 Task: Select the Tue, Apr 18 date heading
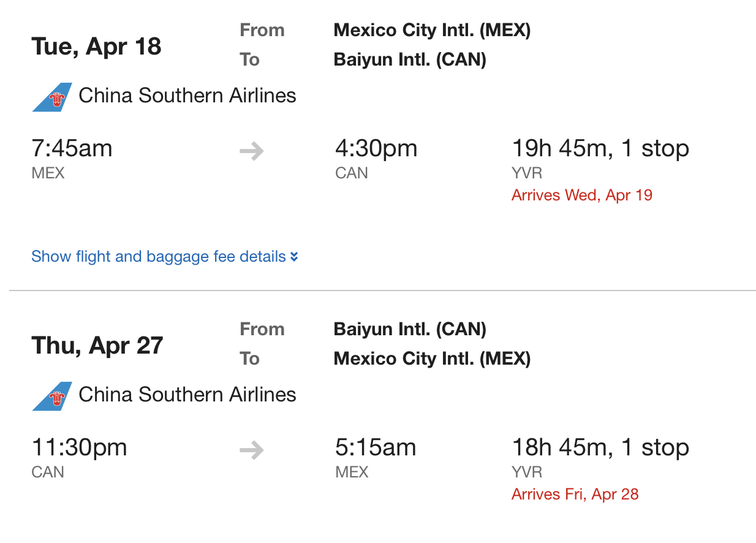click(x=96, y=45)
